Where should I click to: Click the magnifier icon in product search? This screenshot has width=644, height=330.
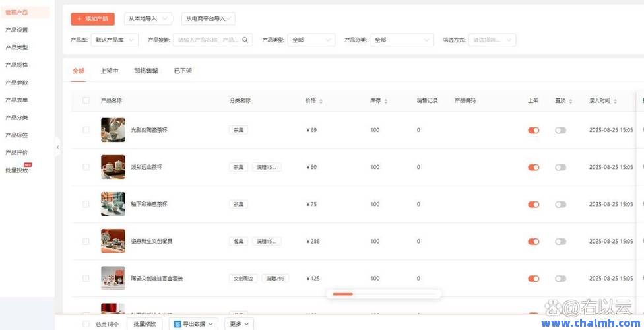[245, 40]
